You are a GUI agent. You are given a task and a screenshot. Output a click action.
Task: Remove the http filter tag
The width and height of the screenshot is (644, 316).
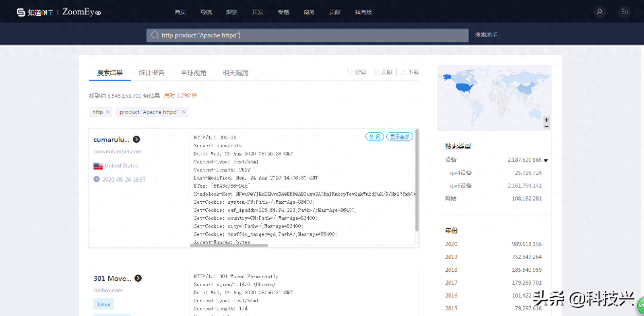(x=108, y=112)
